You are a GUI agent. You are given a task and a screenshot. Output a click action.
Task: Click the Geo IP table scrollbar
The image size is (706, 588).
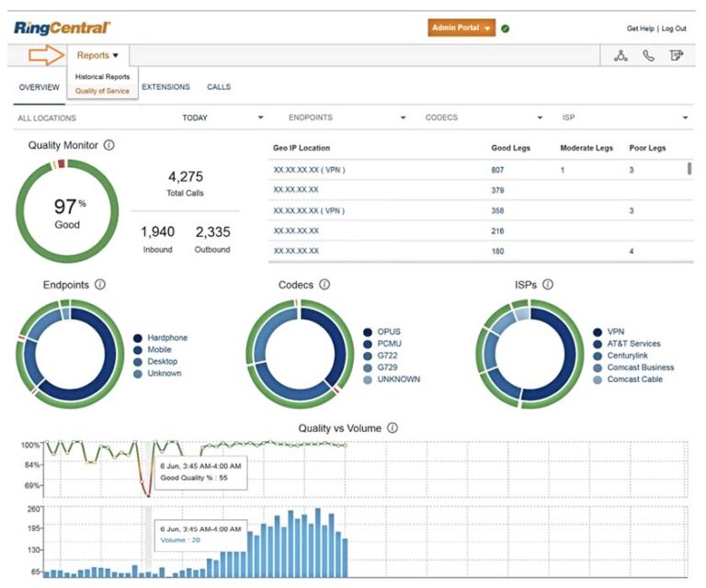tap(689, 169)
